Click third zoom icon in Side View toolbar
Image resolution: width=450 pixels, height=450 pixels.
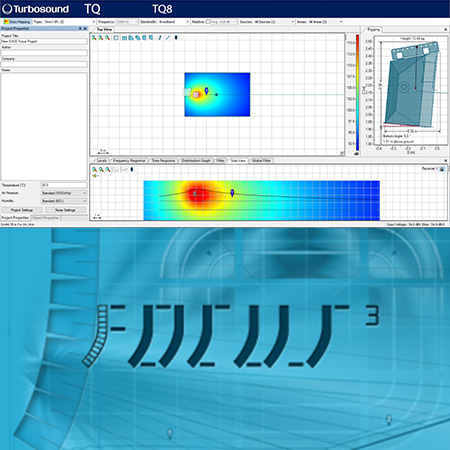[108, 170]
